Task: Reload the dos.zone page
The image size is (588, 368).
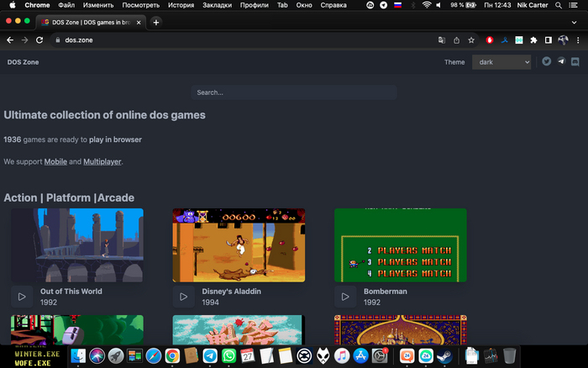Action: tap(39, 40)
